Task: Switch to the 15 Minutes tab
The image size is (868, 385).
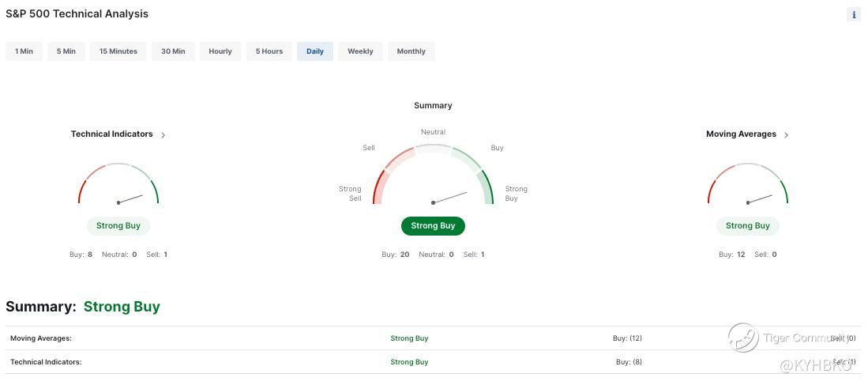Action: click(x=118, y=51)
